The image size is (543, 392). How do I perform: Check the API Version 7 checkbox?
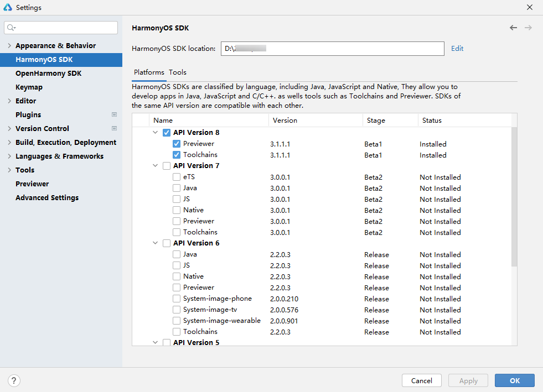pos(167,166)
